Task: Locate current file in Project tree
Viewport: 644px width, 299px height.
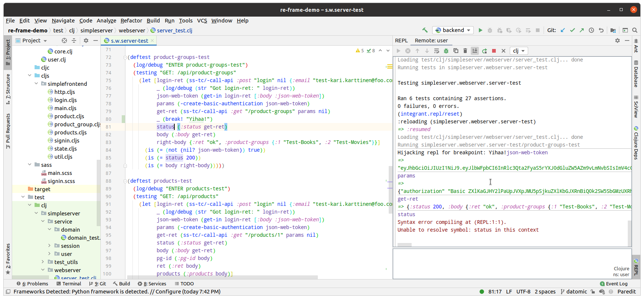Action: (x=64, y=41)
